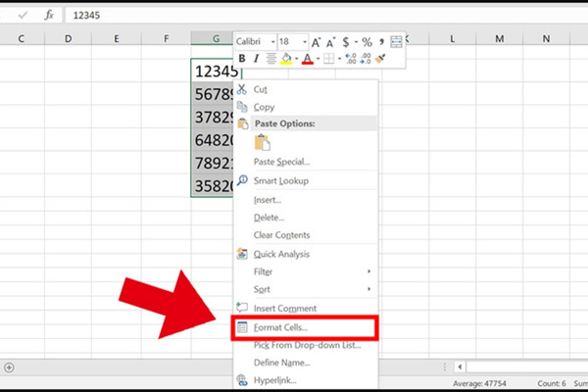Select Insert Comment menu entry

click(x=306, y=308)
